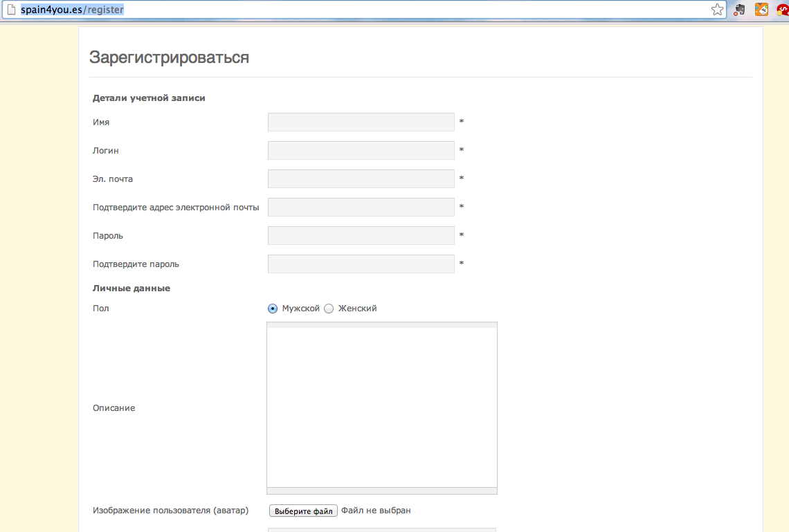Open the orange extension icon in toolbar
The width and height of the screenshot is (789, 532).
click(761, 10)
